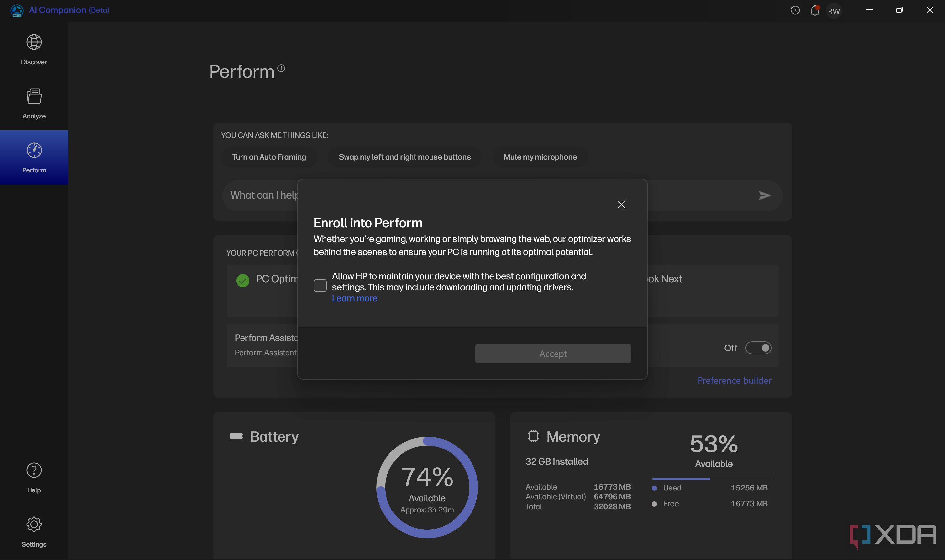The width and height of the screenshot is (945, 560).
Task: Click the send arrow icon
Action: coord(765,195)
